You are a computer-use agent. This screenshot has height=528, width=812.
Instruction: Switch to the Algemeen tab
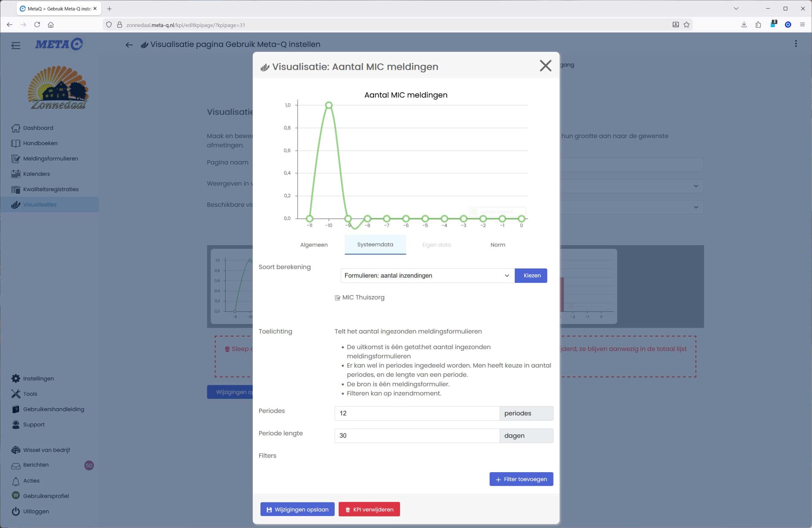click(314, 245)
